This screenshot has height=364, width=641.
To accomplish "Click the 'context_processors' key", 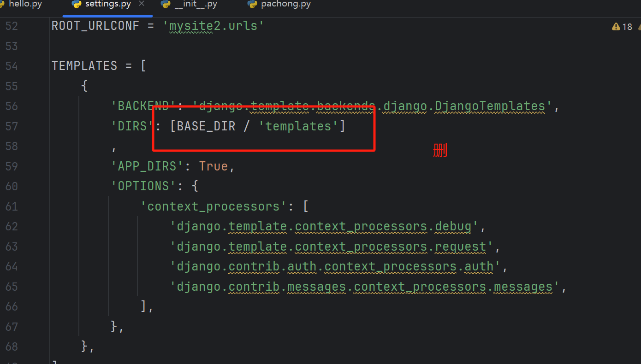I will [214, 206].
